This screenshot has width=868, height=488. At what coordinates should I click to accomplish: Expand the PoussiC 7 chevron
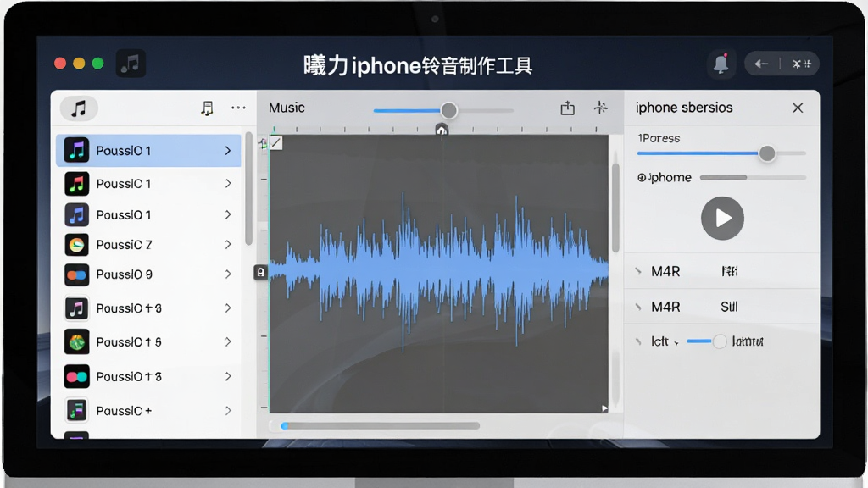pyautogui.click(x=227, y=245)
